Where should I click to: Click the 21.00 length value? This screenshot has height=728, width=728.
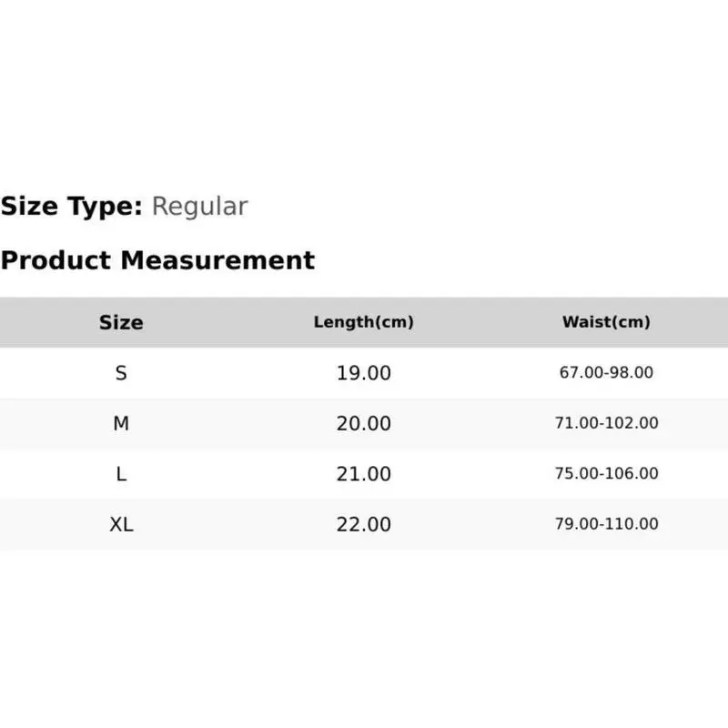coord(363,474)
